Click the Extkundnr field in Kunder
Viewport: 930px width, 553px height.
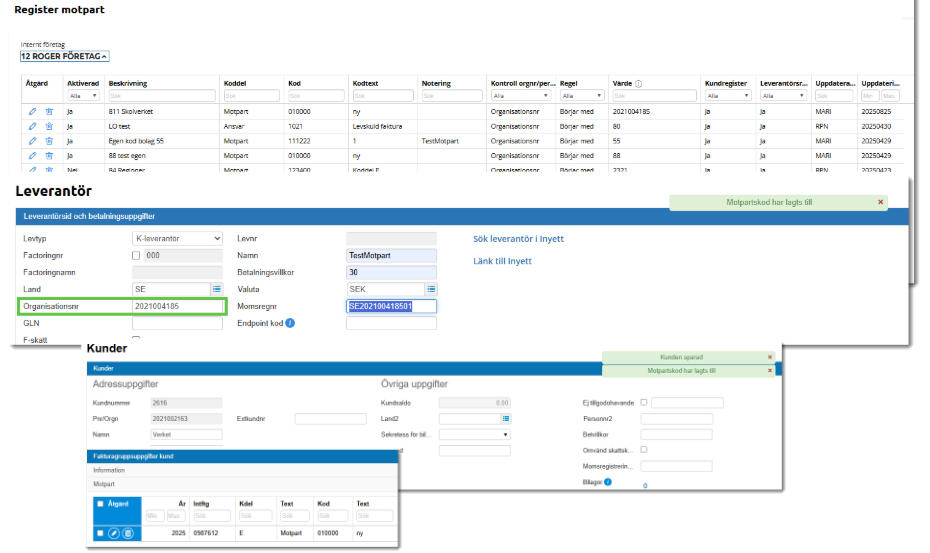(x=330, y=419)
